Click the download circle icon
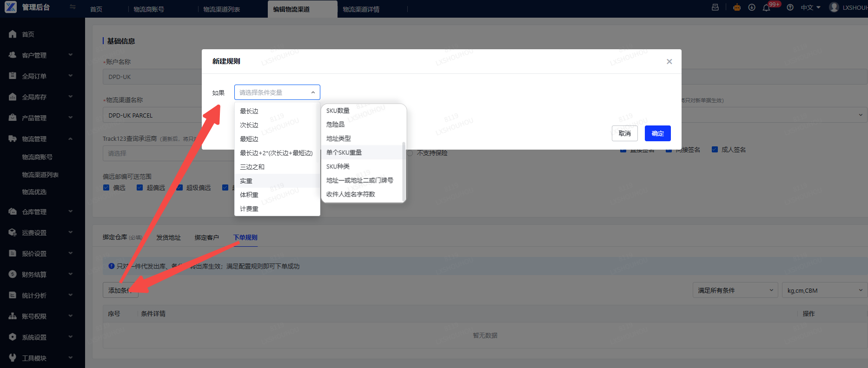Screen dimensions: 868x368 tap(752, 7)
